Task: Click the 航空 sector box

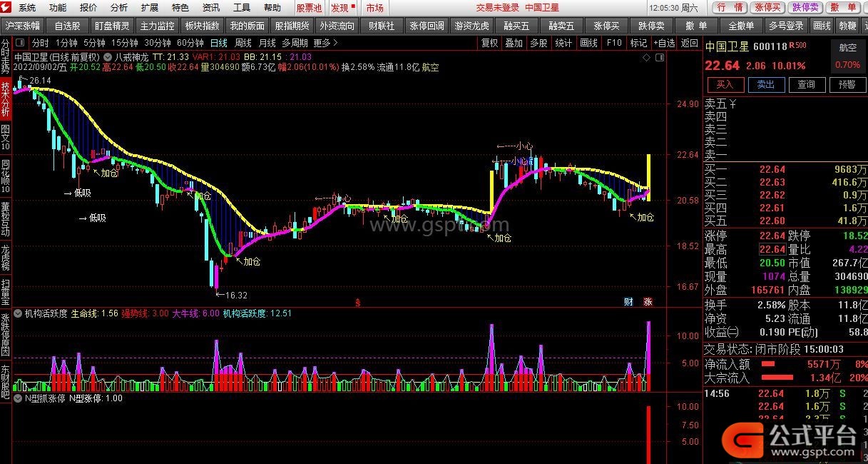Action: click(x=848, y=56)
